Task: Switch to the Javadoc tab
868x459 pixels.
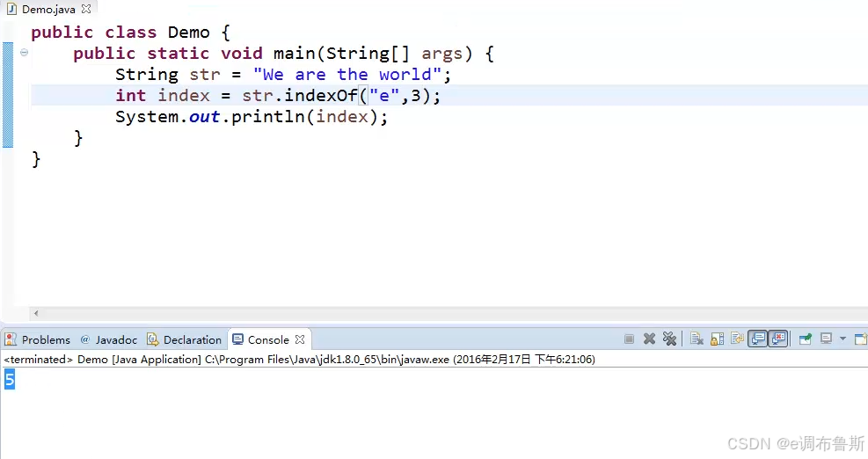Action: coord(116,340)
